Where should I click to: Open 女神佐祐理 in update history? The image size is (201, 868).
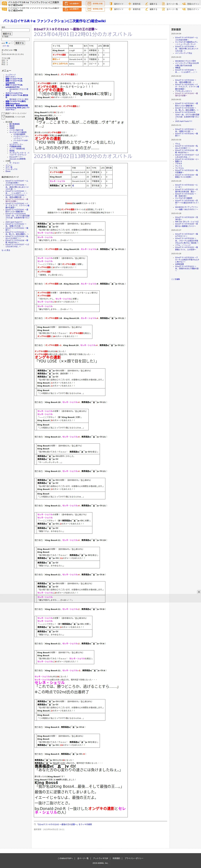[179, 264]
